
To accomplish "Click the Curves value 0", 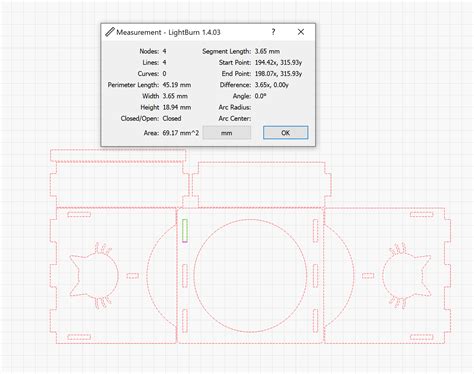I will 164,74.
